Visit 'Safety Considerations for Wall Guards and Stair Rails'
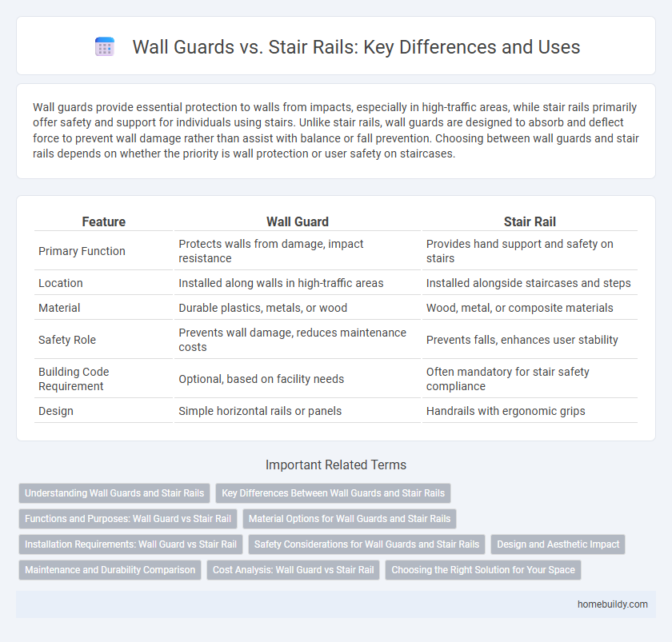Viewport: 672px width, 642px height. click(366, 544)
